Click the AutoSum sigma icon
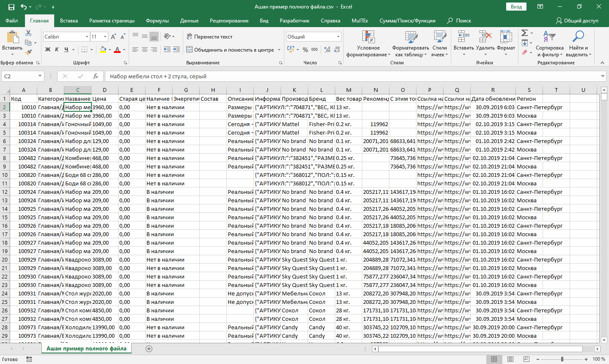609x364 pixels. click(524, 33)
